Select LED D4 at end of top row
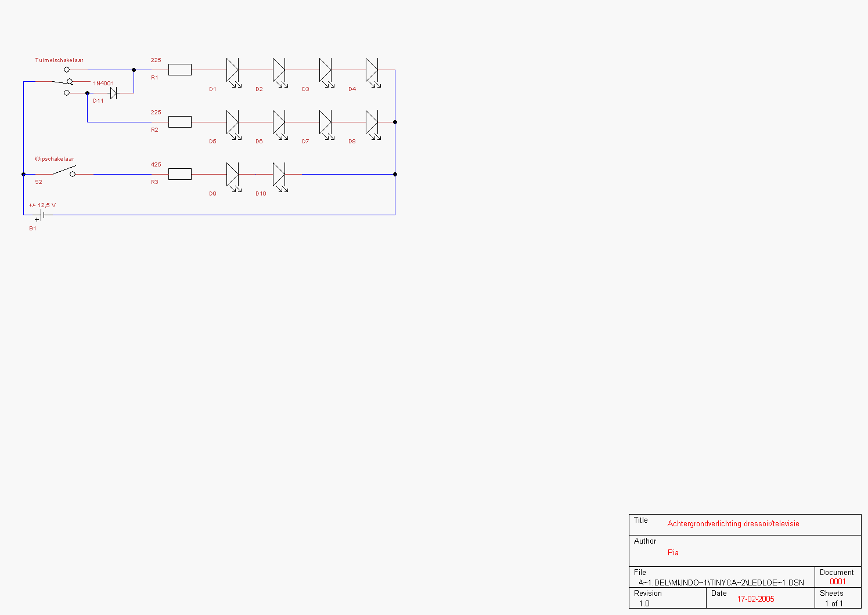Viewport: 868px width, 615px height. pyautogui.click(x=372, y=70)
